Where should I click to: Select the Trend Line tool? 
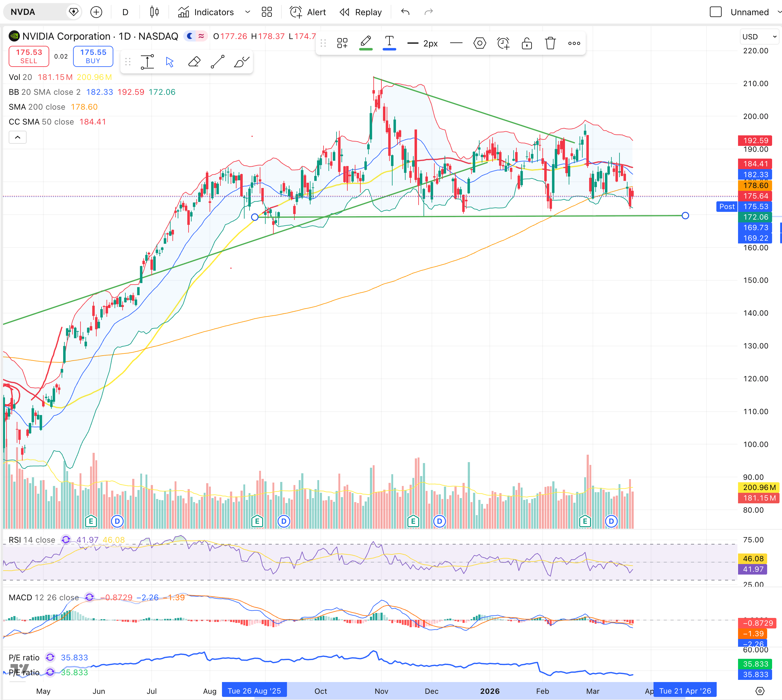[x=218, y=62]
